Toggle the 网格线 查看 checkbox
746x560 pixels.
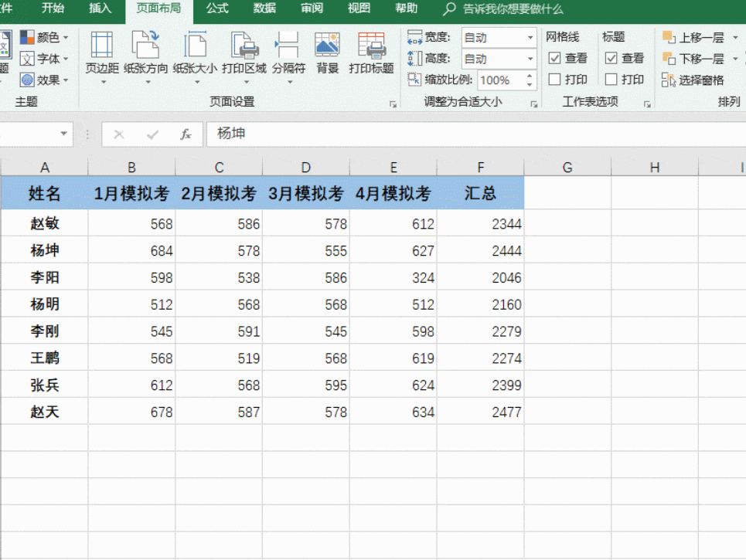point(554,58)
